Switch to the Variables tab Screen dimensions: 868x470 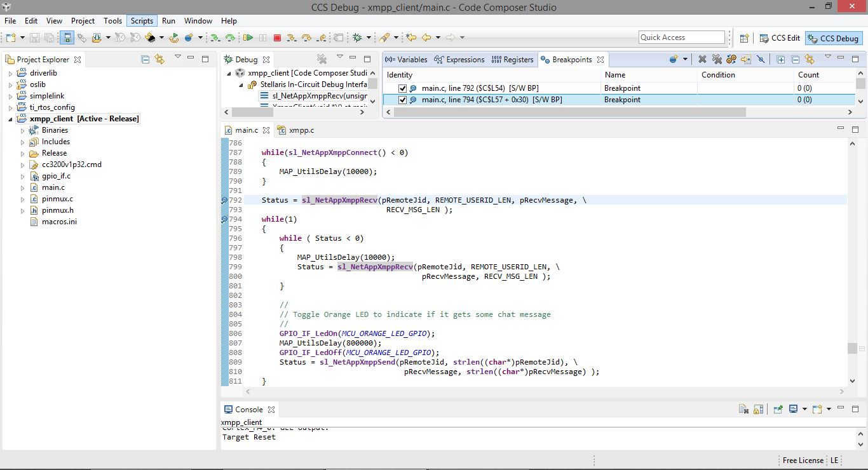[x=407, y=60]
